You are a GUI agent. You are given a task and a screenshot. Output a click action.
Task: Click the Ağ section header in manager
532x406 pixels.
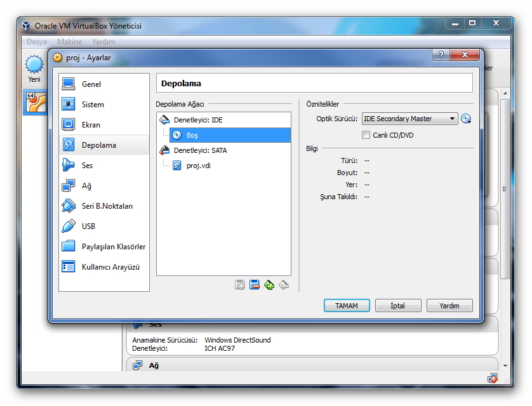[312, 365]
